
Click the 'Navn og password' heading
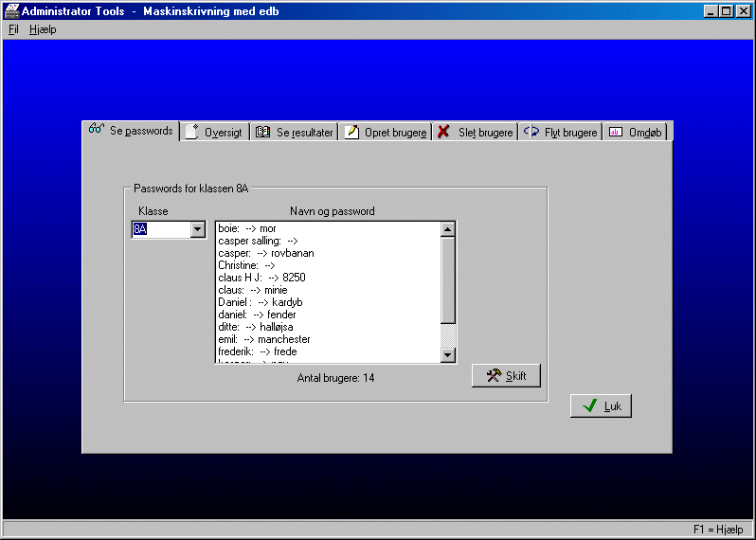(x=333, y=211)
